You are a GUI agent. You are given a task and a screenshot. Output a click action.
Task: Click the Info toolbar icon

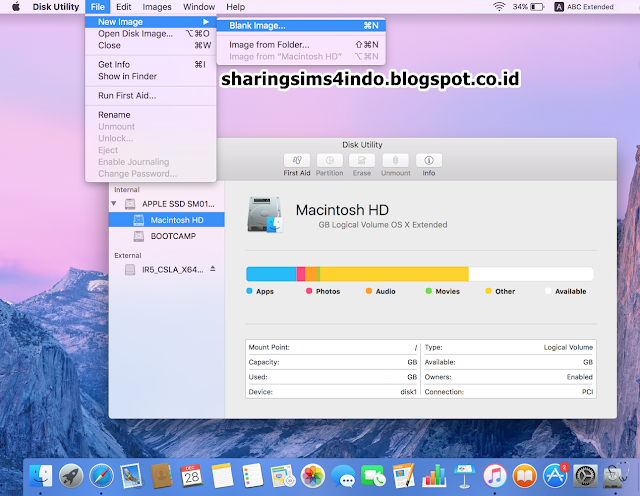click(x=429, y=160)
